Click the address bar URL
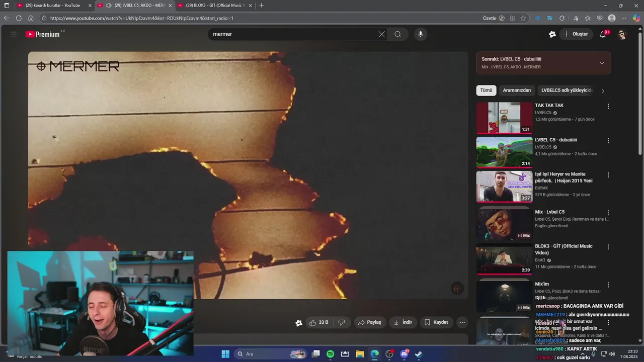This screenshot has width=644, height=362. 142,18
